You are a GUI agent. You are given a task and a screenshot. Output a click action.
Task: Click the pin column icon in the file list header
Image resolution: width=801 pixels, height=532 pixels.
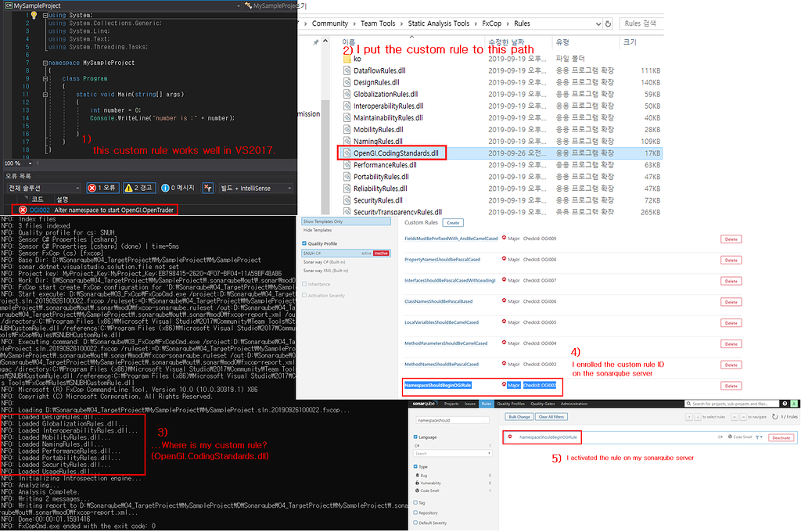[314, 42]
